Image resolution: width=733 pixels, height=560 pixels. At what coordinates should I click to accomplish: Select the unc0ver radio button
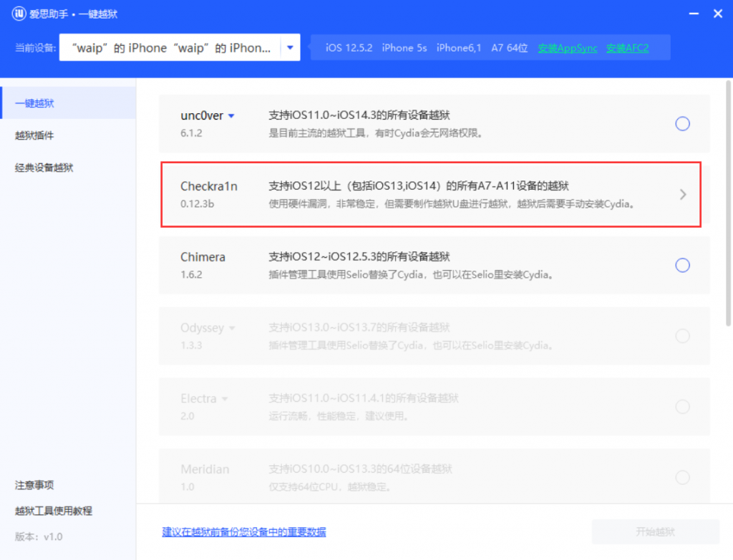pyautogui.click(x=682, y=123)
